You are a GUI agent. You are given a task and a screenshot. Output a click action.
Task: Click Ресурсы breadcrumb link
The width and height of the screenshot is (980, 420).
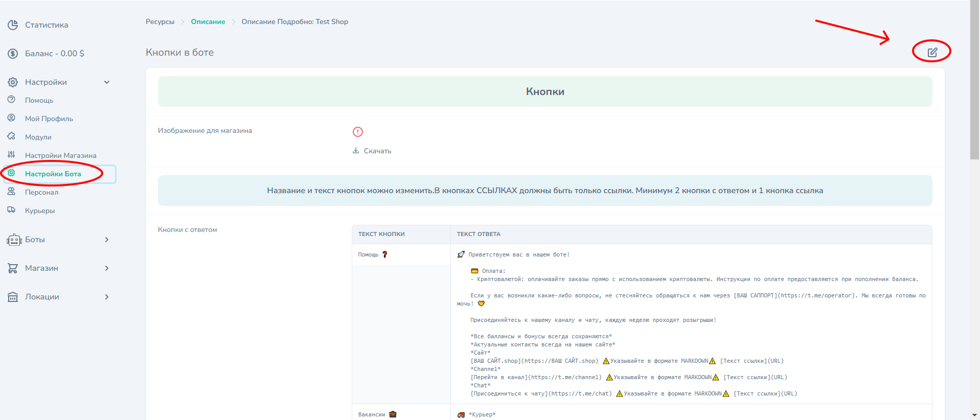point(160,21)
